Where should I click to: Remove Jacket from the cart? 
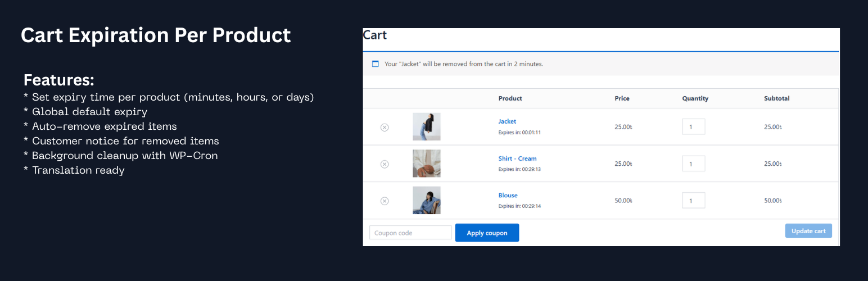click(385, 127)
